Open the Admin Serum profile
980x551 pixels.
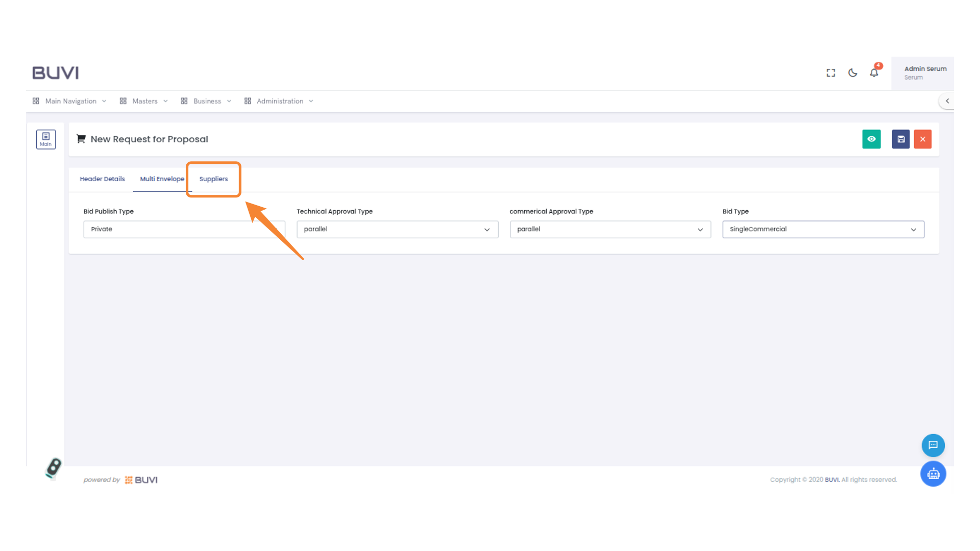924,72
